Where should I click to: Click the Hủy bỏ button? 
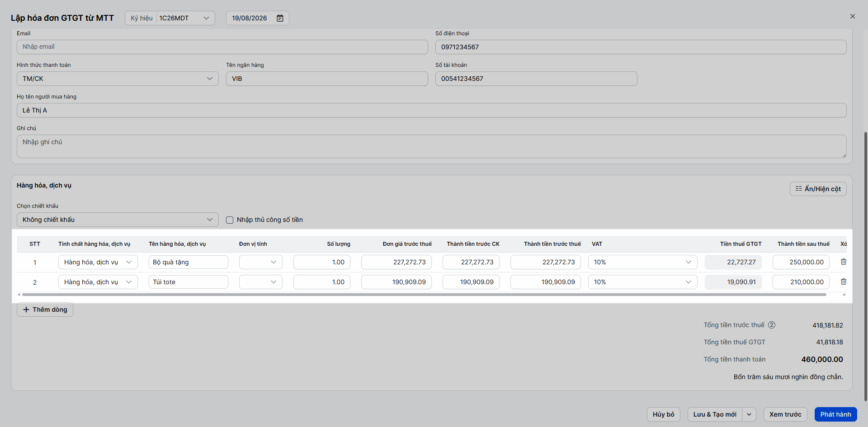click(663, 414)
